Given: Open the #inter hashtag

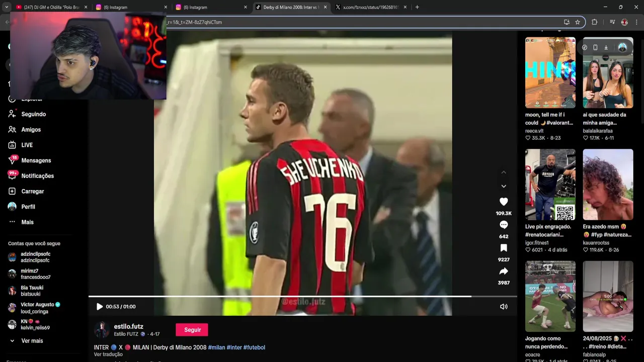Looking at the screenshot, I should pyautogui.click(x=234, y=347).
